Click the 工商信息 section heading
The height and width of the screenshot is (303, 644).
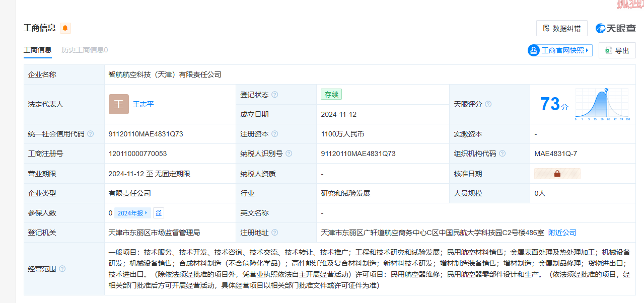(x=40, y=28)
